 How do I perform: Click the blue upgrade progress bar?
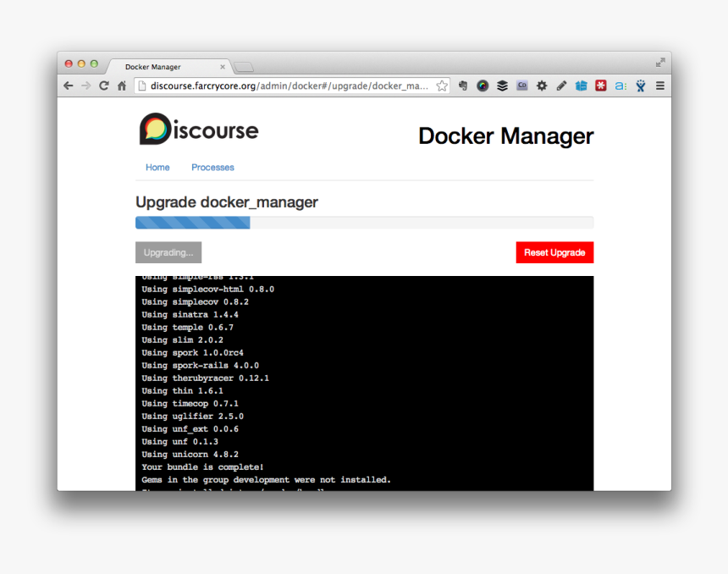pos(193,223)
